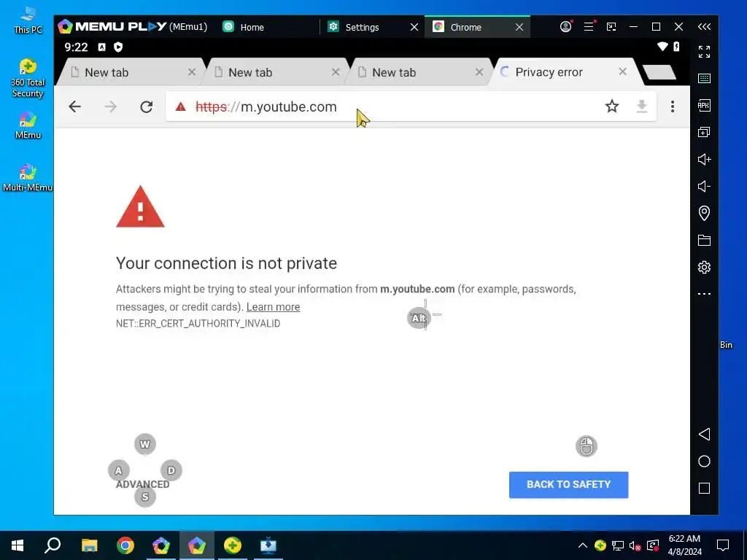Open the Learn more link

click(273, 307)
